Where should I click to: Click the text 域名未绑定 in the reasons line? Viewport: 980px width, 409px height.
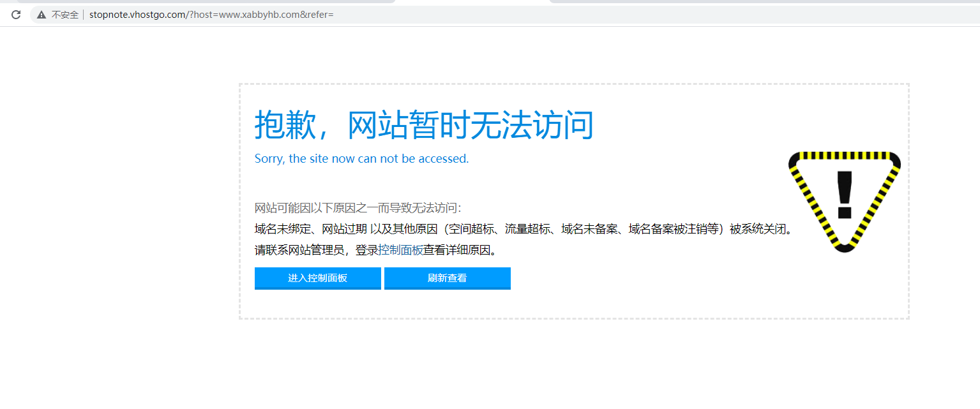coord(282,230)
